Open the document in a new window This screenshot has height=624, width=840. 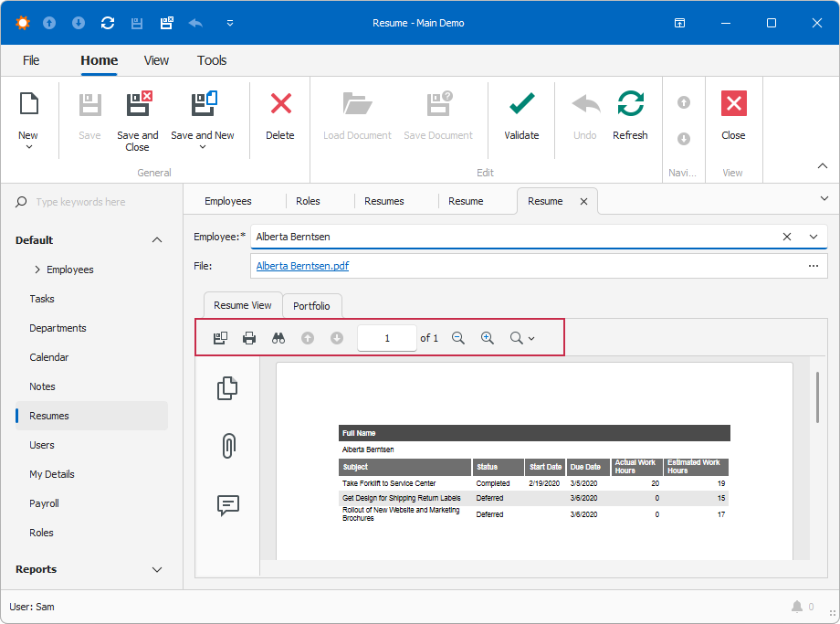tap(220, 338)
